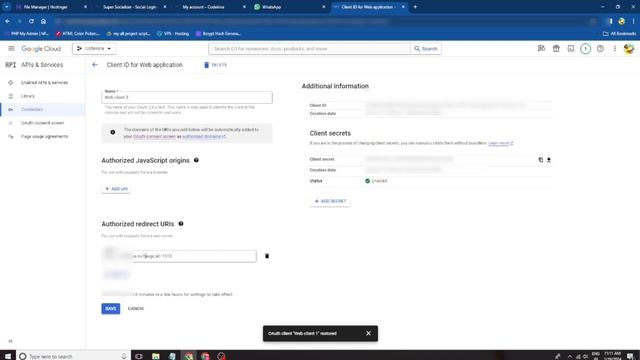Activate Cloud Shell terminal icon
The width and height of the screenshot is (640, 360).
click(x=571, y=49)
